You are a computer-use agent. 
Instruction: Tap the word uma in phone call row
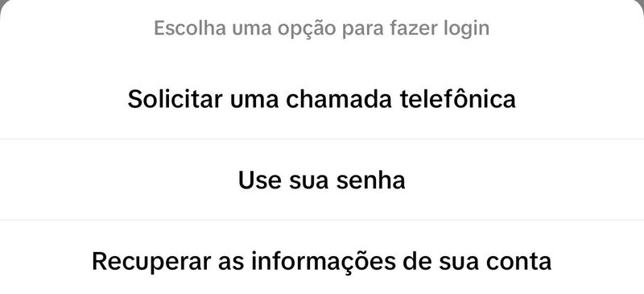point(254,101)
